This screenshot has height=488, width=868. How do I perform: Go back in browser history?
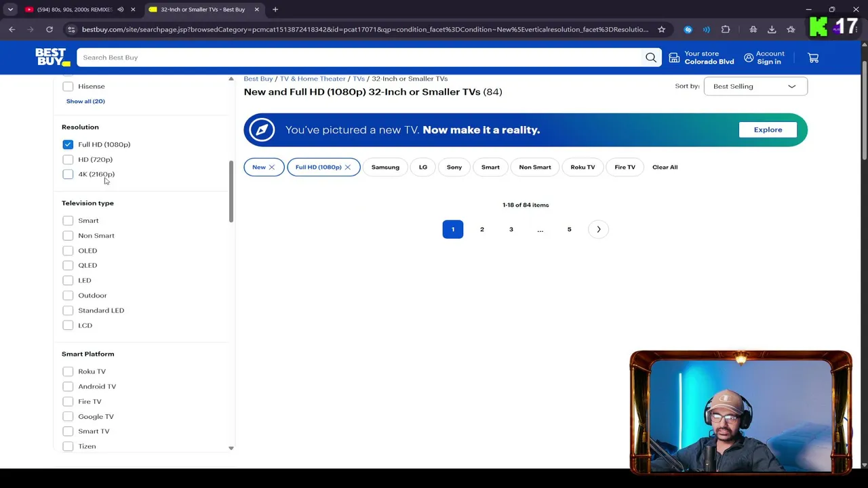point(12,29)
